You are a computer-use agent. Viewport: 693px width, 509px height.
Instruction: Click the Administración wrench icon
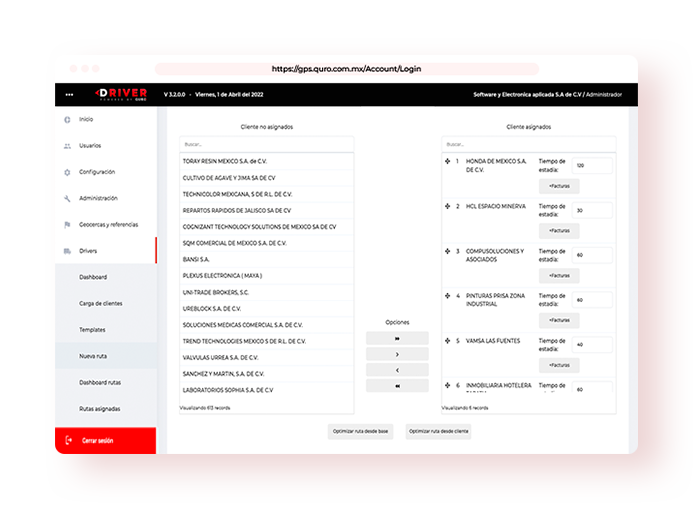(x=67, y=198)
